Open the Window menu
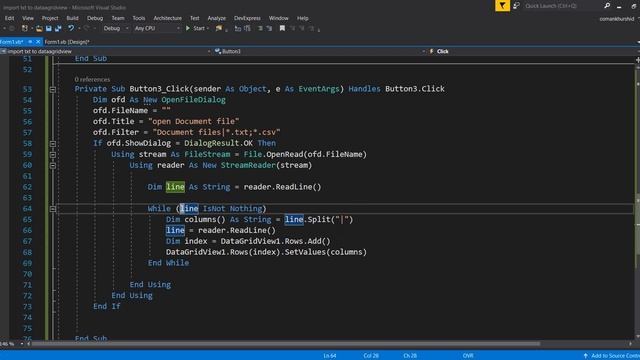The height and width of the screenshot is (360, 640). [278, 18]
